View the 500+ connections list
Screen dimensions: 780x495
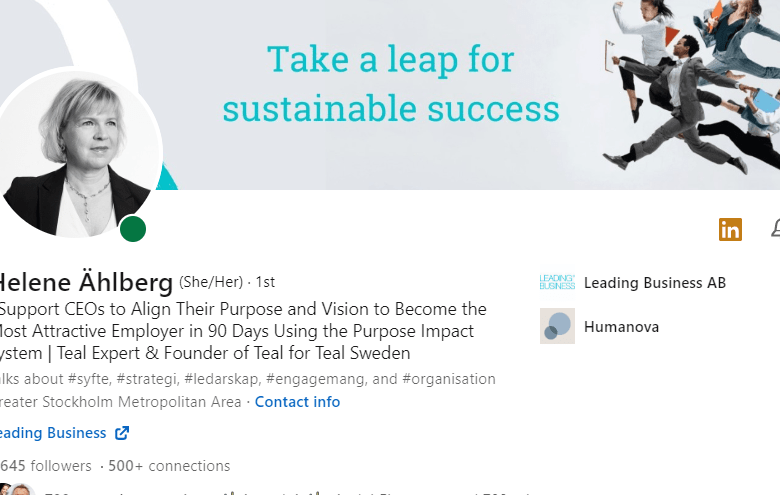(x=169, y=466)
